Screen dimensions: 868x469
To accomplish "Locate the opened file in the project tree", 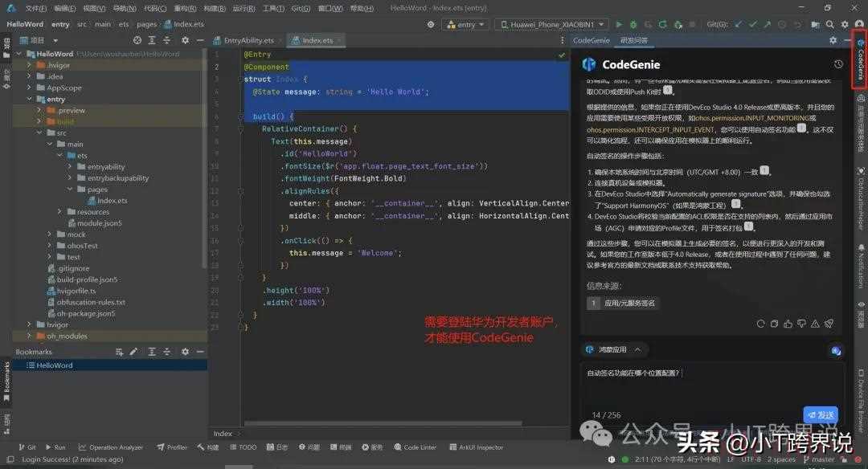I will [x=137, y=40].
